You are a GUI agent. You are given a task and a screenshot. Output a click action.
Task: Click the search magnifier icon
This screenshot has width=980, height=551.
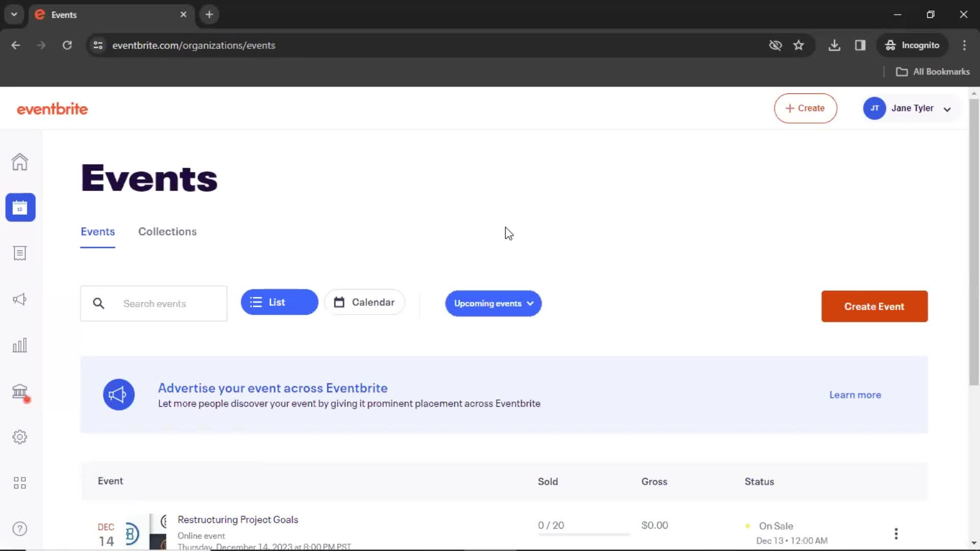click(99, 304)
